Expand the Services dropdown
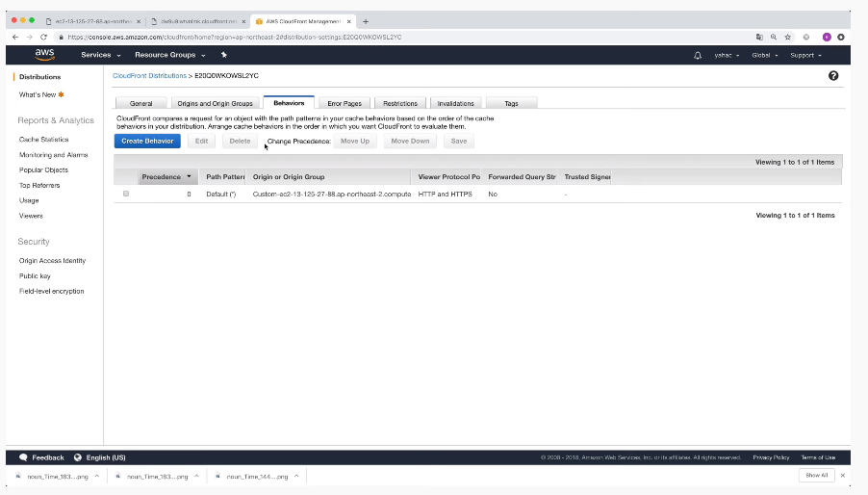The height and width of the screenshot is (495, 868). coord(101,55)
